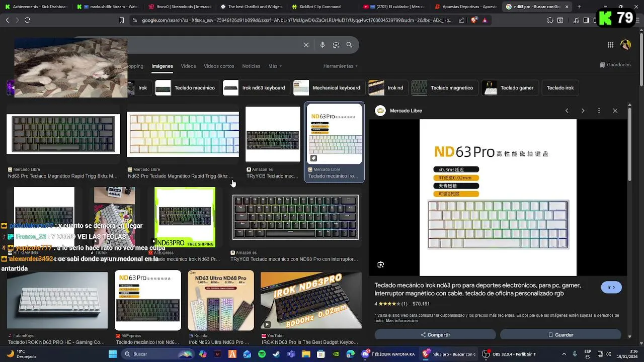Select the Irok nd63 keyboard suggestion chip
644x362 pixels.
[x=256, y=87]
